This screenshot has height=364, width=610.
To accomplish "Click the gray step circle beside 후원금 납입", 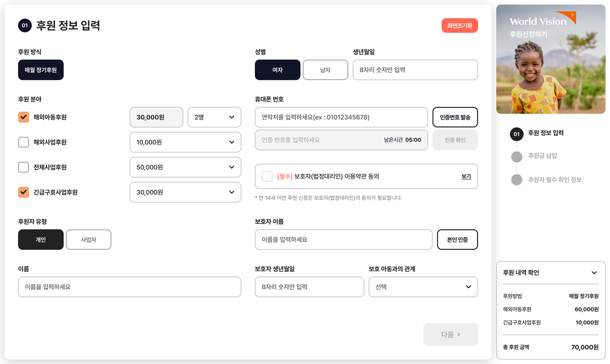I will (x=516, y=157).
